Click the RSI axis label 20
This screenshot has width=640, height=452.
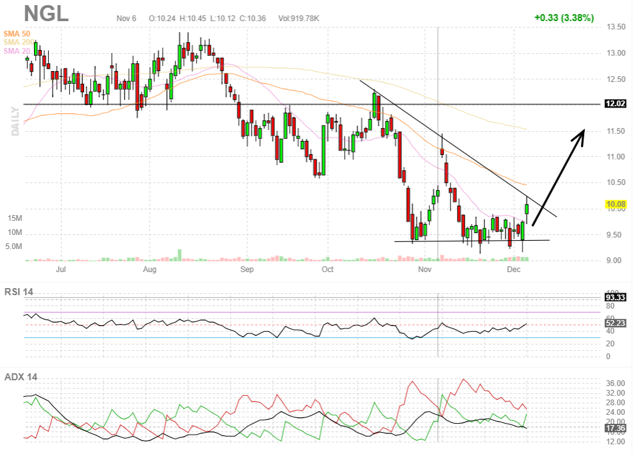tap(610, 344)
